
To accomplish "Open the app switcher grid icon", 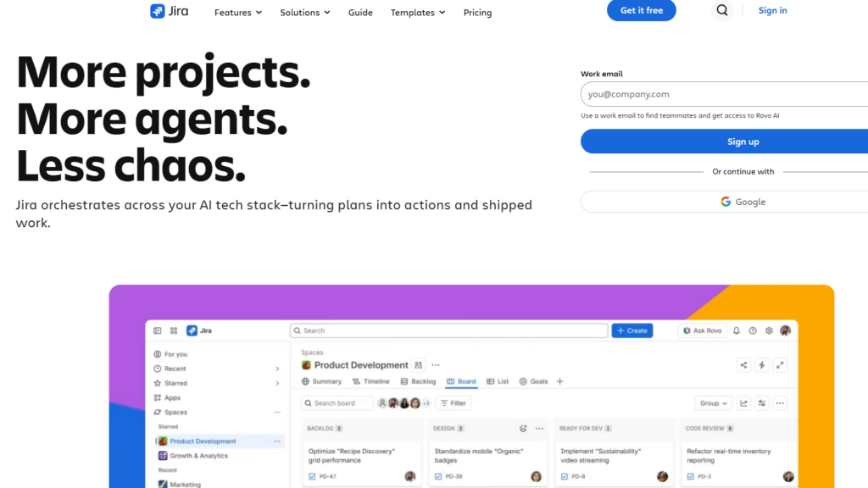I will click(x=174, y=331).
